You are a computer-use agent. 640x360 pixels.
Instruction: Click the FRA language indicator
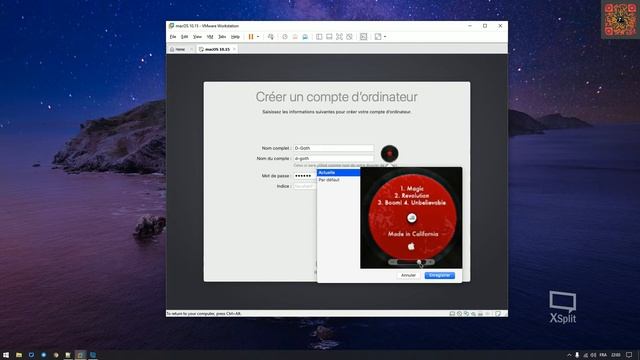603,355
